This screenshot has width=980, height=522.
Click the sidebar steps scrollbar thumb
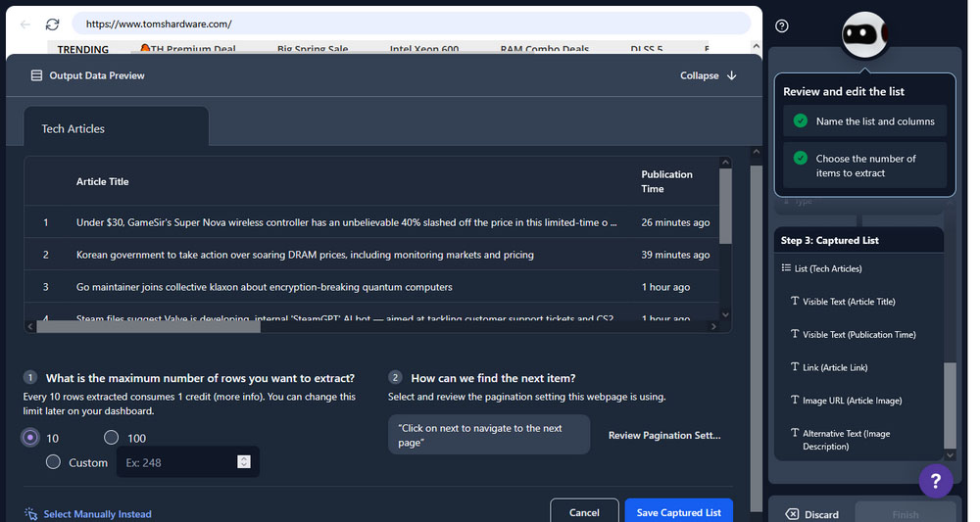[x=950, y=405]
